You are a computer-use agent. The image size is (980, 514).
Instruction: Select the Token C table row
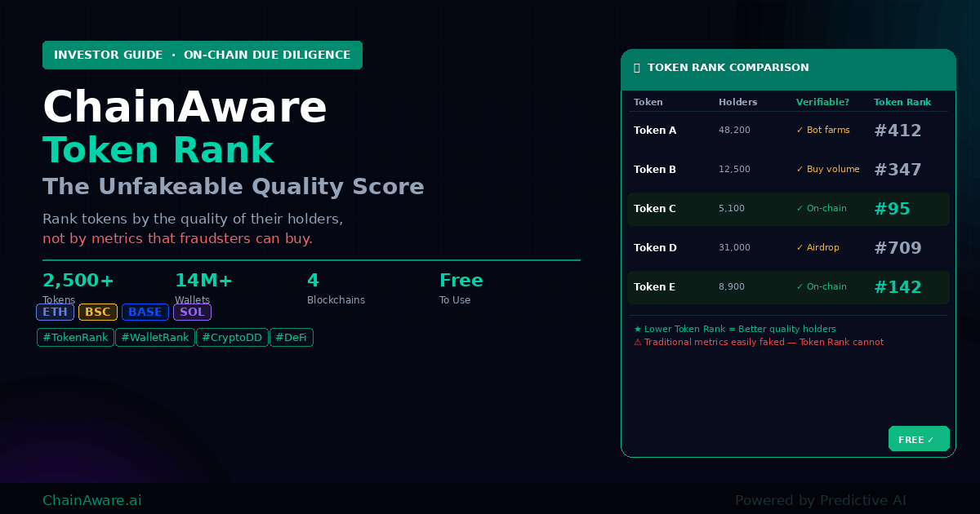click(788, 209)
